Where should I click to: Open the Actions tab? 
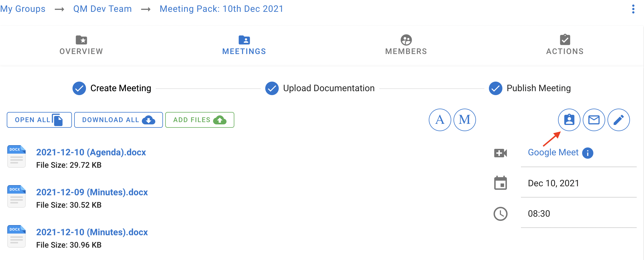pos(565,45)
